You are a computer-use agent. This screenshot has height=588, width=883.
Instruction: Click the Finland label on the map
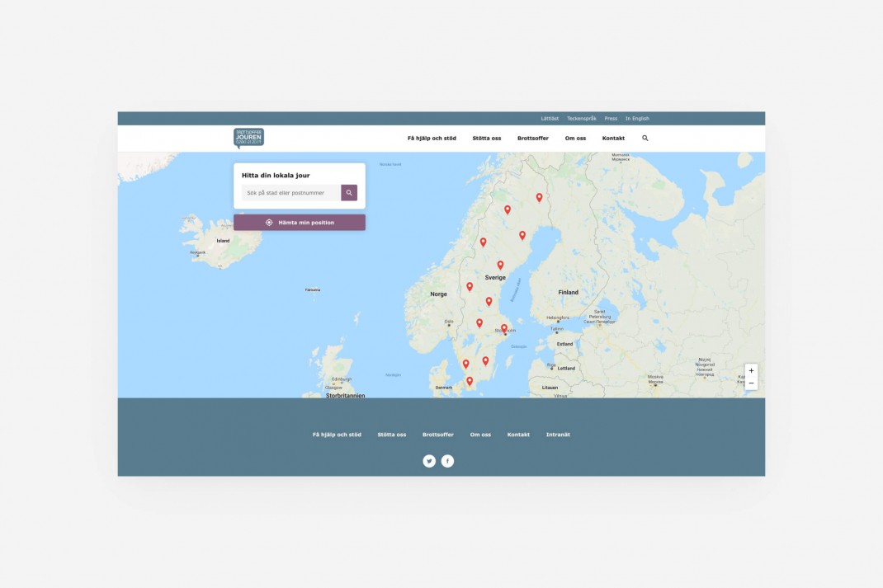click(x=569, y=292)
